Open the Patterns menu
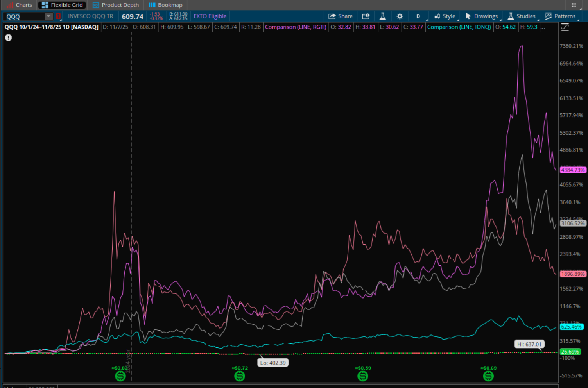Viewport: 588px width, 388px height. pyautogui.click(x=561, y=16)
